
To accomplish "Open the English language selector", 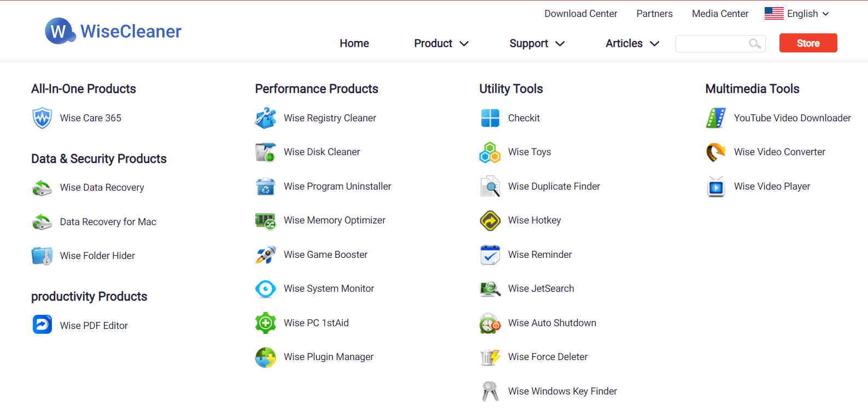I will [x=797, y=14].
